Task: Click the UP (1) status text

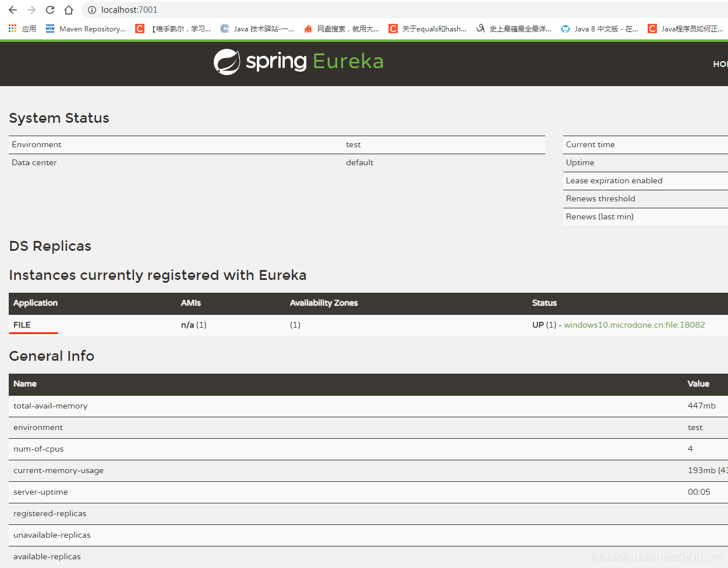Action: pos(544,325)
